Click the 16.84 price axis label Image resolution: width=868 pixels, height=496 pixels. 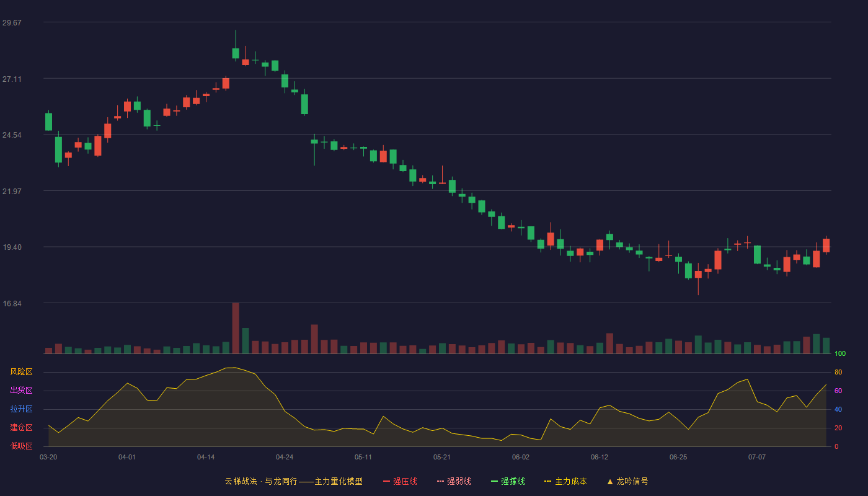pos(12,303)
